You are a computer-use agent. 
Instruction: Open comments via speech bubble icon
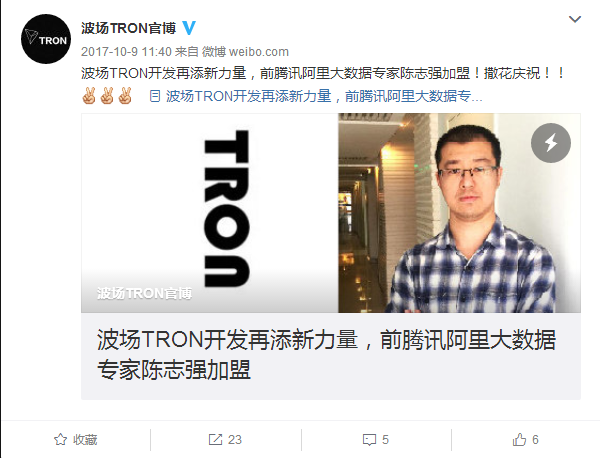[369, 440]
